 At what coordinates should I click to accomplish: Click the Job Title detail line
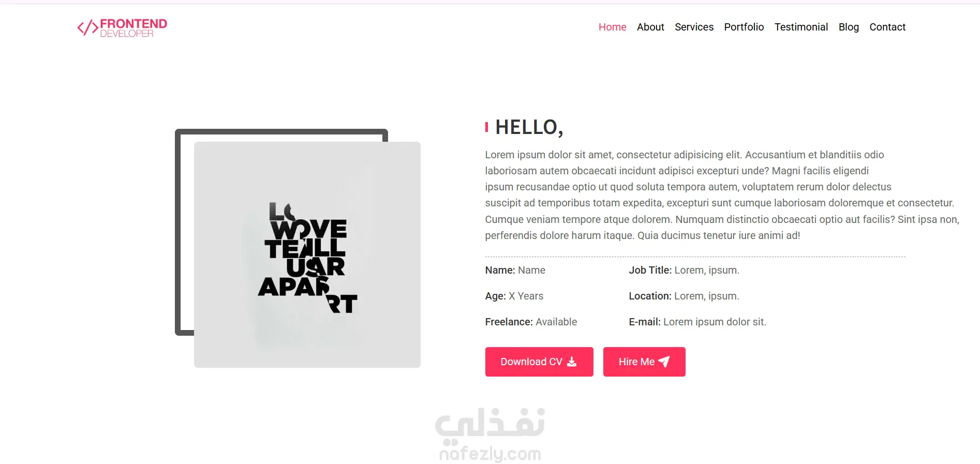click(684, 270)
